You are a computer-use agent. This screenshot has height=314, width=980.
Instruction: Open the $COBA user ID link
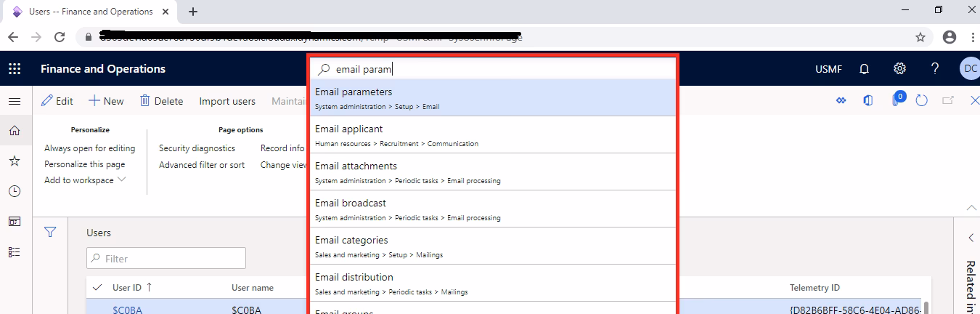click(128, 310)
